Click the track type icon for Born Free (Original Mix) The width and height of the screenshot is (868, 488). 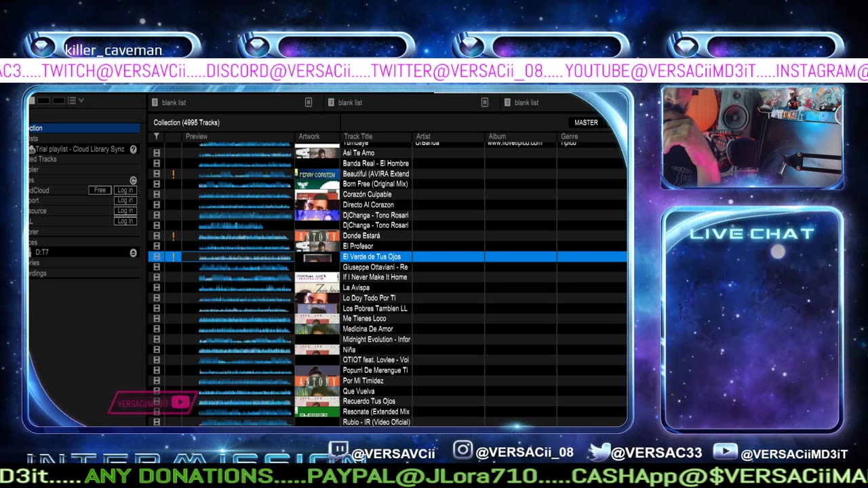click(x=157, y=184)
